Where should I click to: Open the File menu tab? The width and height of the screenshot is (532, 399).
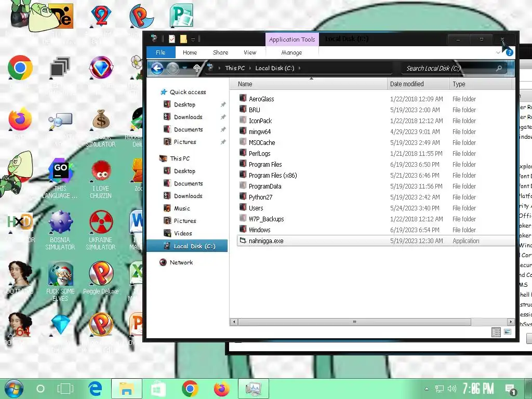(x=161, y=52)
